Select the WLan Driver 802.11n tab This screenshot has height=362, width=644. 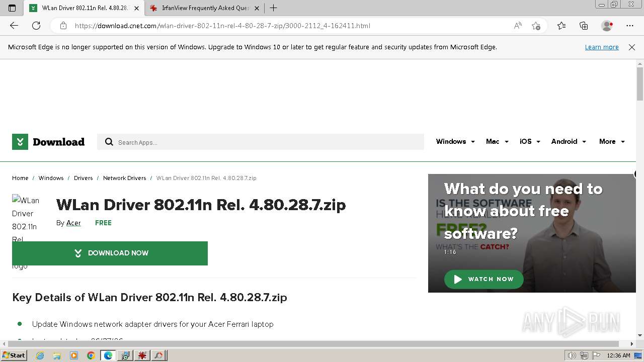[84, 8]
